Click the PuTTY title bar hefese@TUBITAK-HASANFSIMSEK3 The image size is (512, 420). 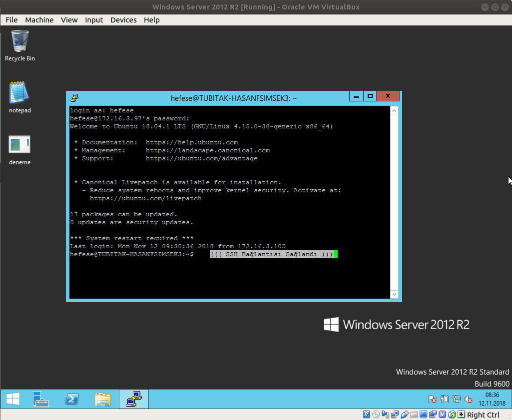233,98
